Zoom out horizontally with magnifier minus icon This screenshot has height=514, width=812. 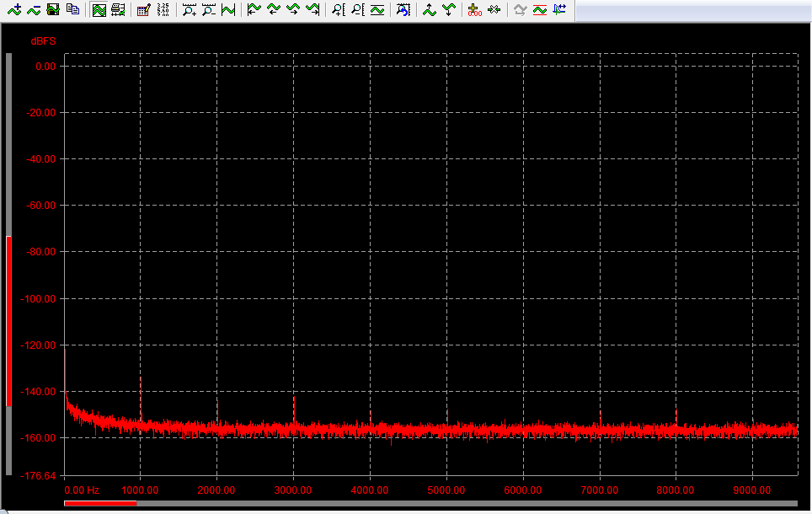click(209, 9)
